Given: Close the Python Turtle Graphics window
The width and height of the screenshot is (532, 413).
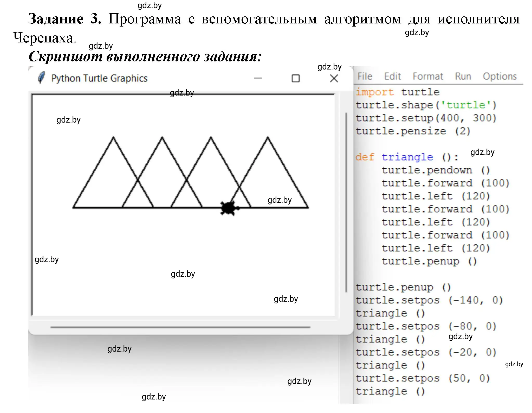Looking at the screenshot, I should (334, 78).
